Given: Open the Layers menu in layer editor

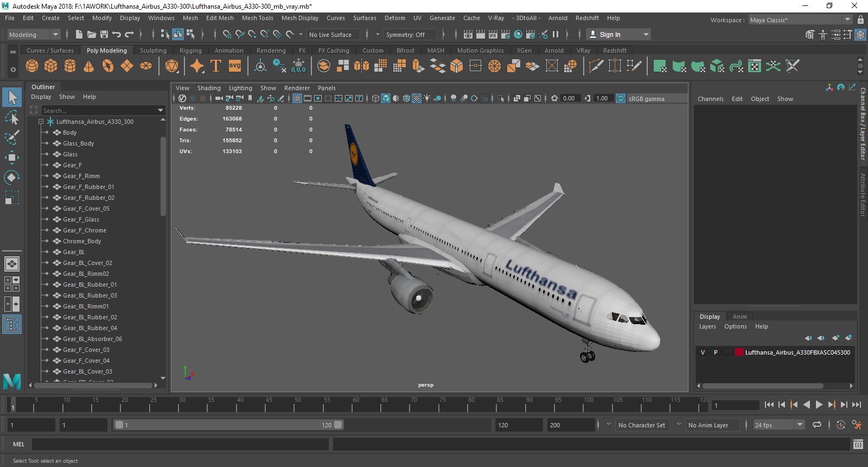Looking at the screenshot, I should pyautogui.click(x=707, y=326).
